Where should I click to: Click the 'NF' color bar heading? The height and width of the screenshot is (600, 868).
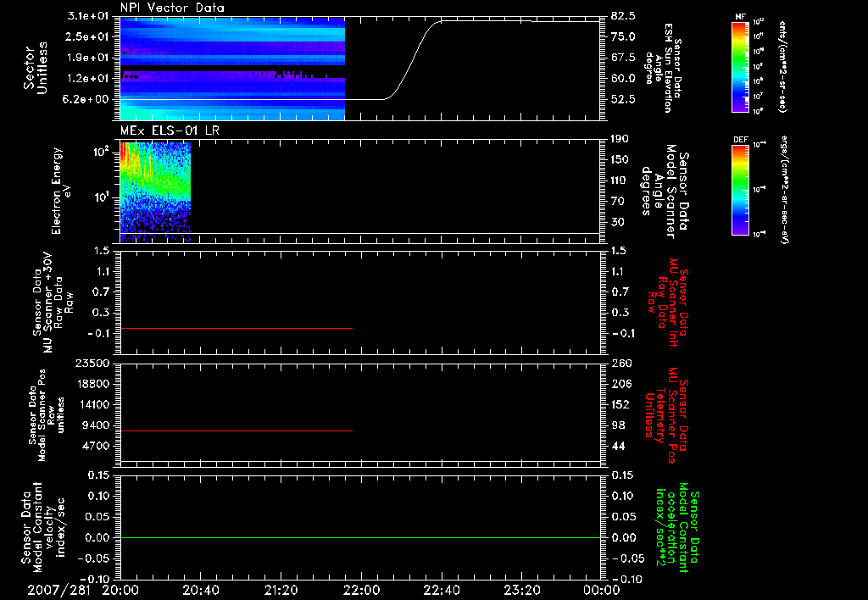click(740, 17)
